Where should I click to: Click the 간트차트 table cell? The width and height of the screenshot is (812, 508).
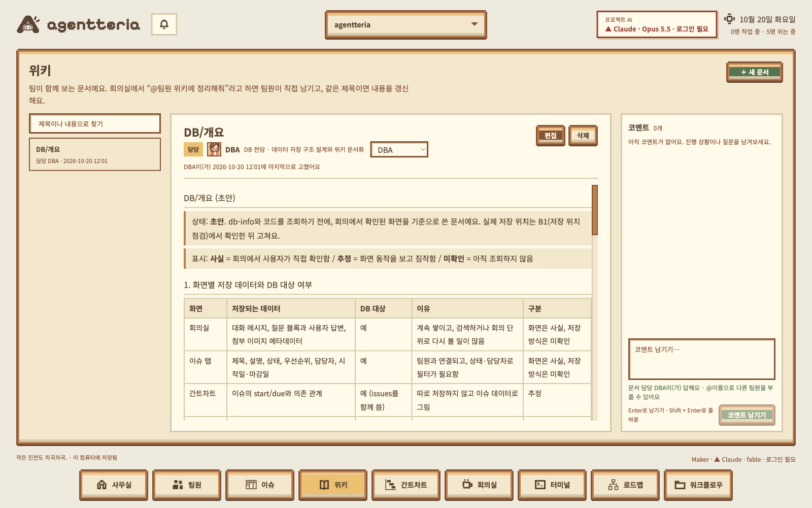pos(206,400)
